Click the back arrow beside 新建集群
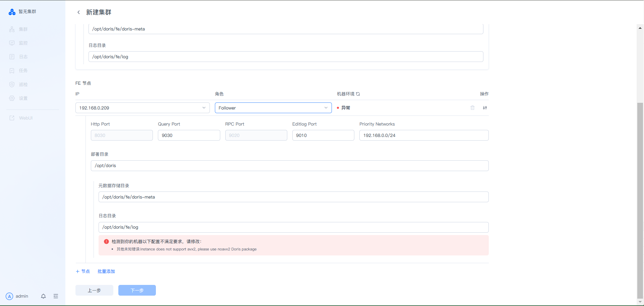 pyautogui.click(x=79, y=12)
